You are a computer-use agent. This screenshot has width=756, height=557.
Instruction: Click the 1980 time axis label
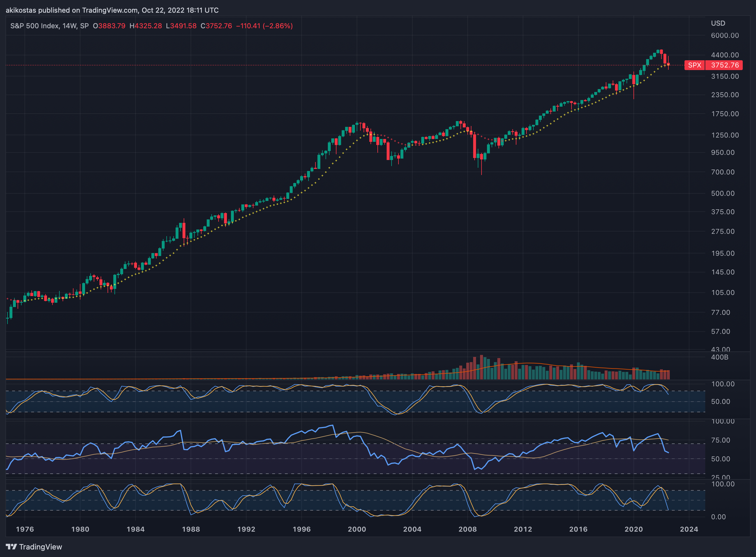[80, 529]
